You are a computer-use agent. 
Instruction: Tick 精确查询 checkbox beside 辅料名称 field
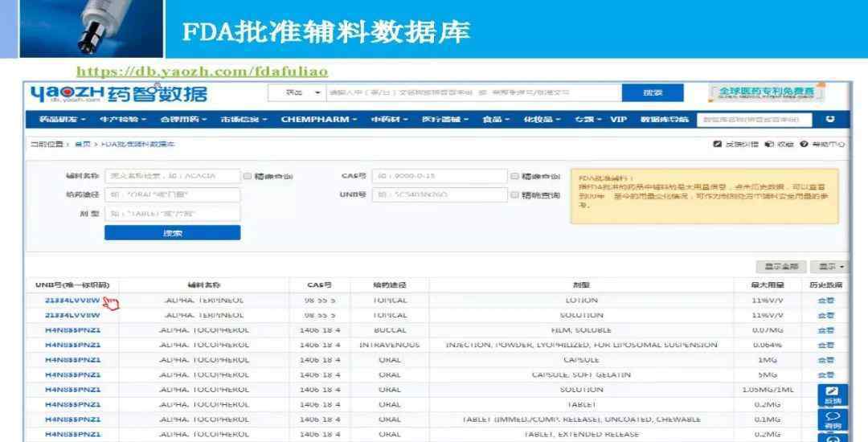tap(248, 176)
